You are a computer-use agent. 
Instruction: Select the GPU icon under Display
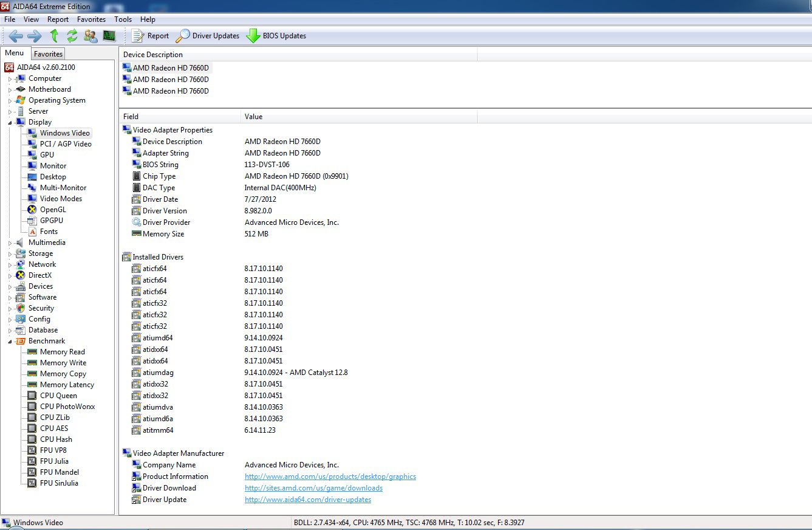(32, 155)
